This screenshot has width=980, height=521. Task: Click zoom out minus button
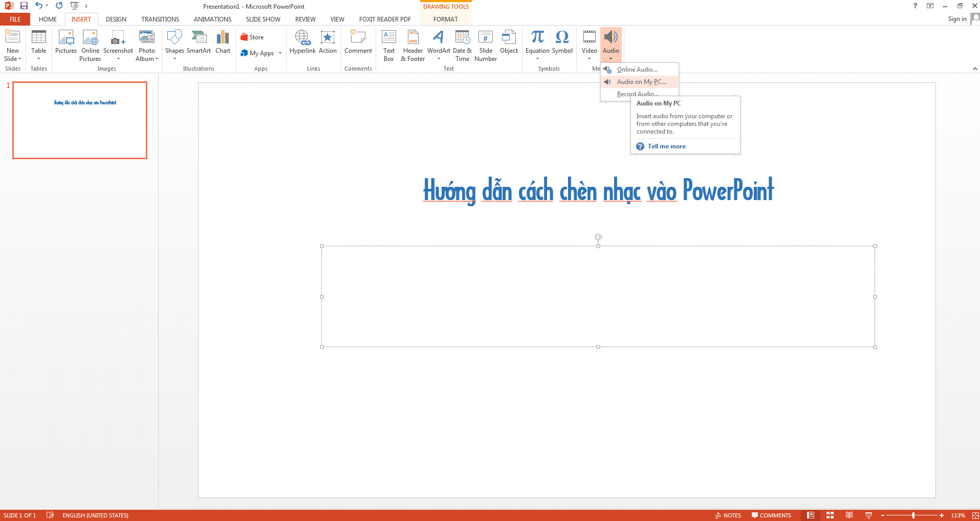pyautogui.click(x=882, y=515)
